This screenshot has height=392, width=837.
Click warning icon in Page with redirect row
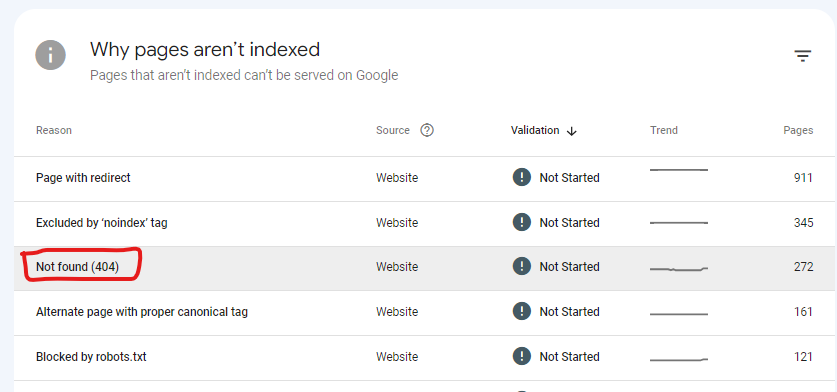(522, 177)
